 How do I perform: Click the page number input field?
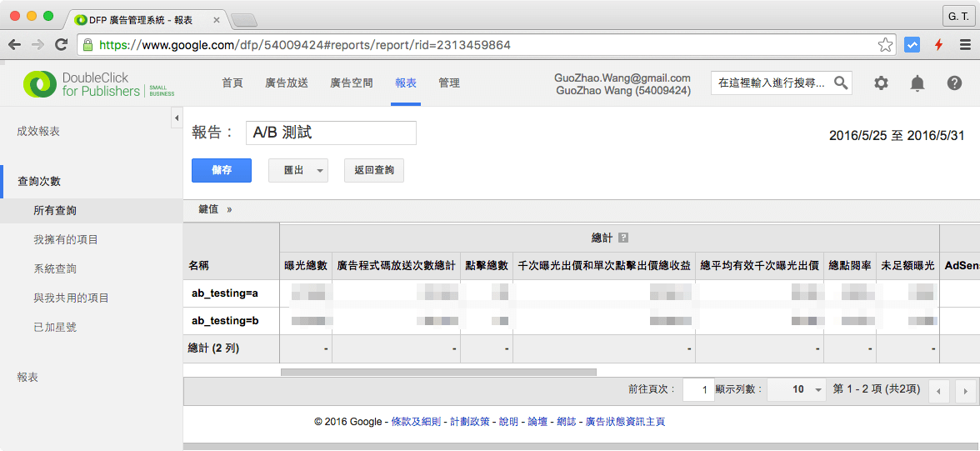tap(698, 389)
